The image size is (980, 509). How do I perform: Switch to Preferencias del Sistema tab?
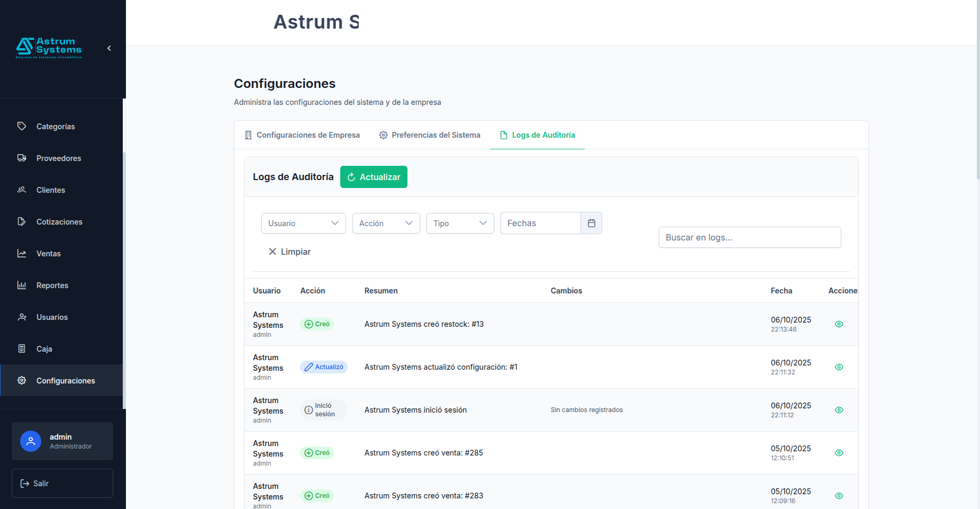(x=430, y=135)
